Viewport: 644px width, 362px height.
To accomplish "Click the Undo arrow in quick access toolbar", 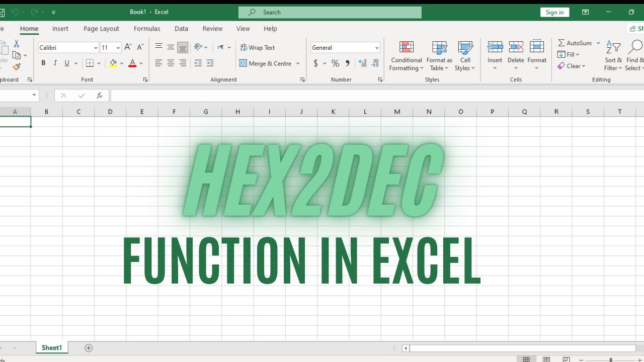I will pos(15,12).
